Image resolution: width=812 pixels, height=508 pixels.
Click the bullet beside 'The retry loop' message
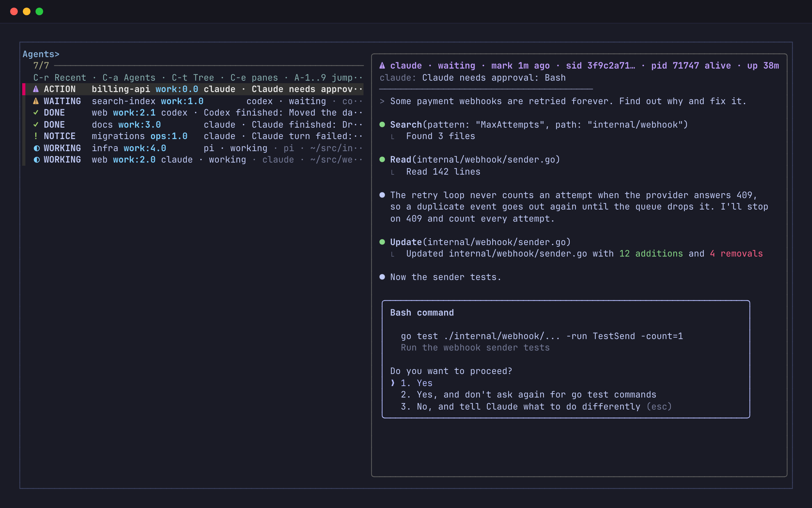[382, 195]
